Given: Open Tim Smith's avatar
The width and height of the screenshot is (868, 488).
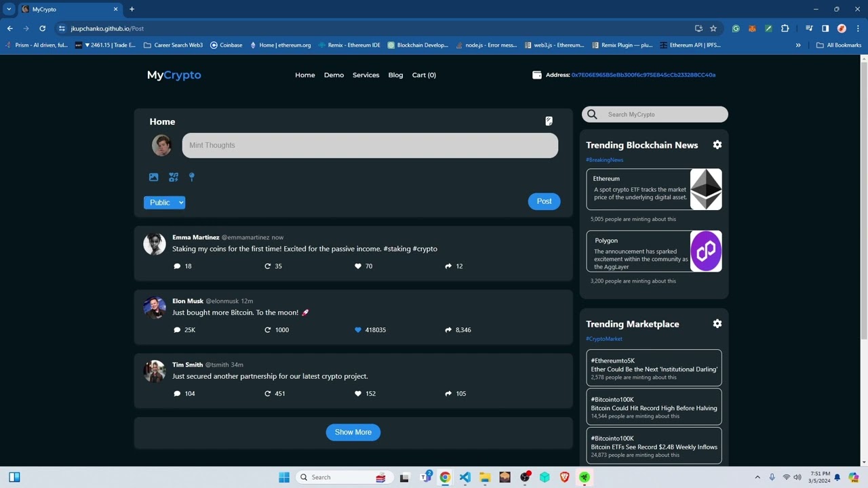Looking at the screenshot, I should (x=155, y=371).
